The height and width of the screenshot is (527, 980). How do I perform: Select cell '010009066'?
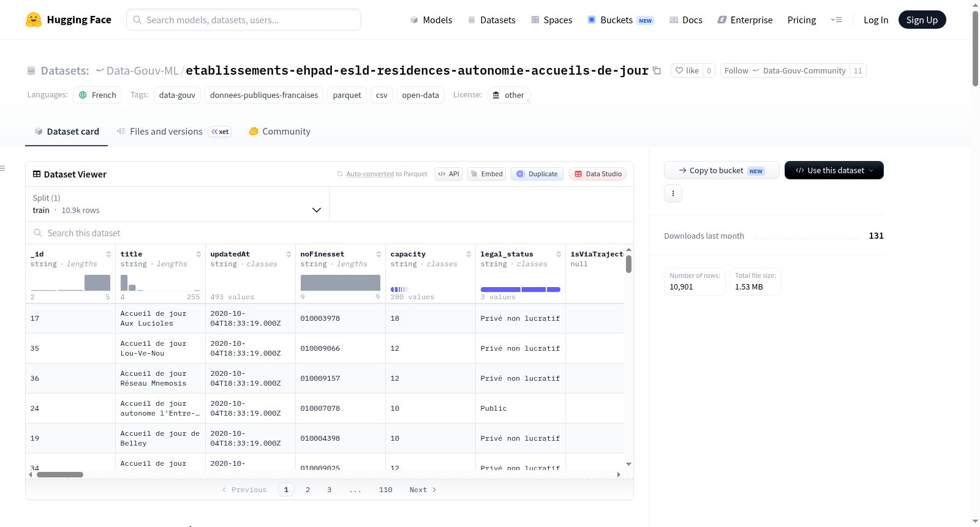click(x=340, y=348)
